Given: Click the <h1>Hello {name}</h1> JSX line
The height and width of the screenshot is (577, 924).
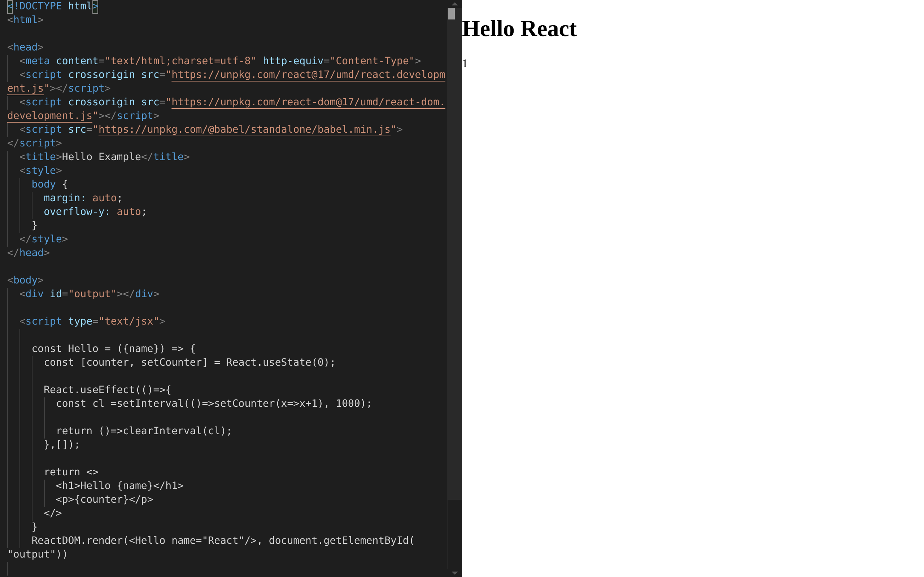Looking at the screenshot, I should [119, 485].
